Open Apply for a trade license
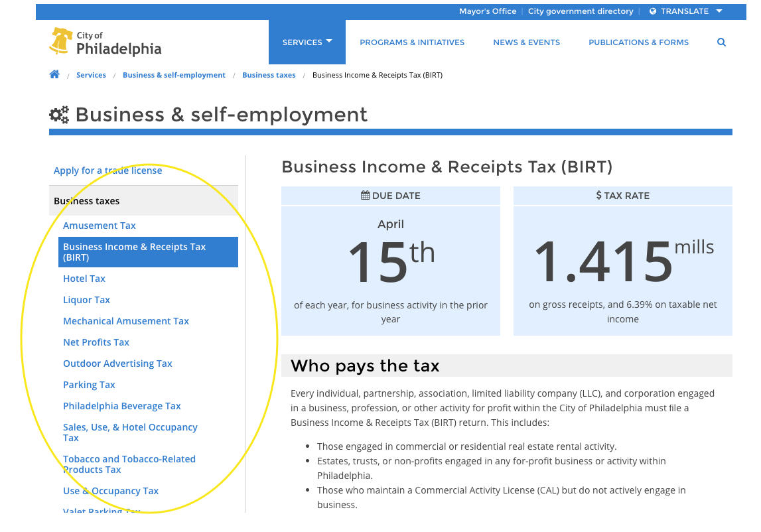This screenshot has height=532, width=761. coord(107,170)
